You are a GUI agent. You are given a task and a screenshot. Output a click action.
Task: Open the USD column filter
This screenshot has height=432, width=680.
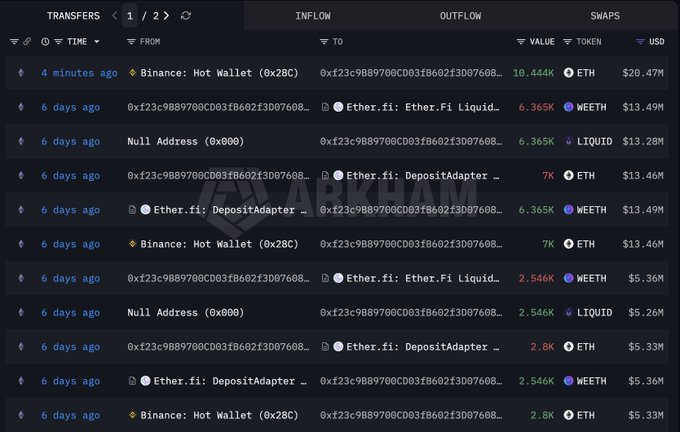[x=640, y=42]
